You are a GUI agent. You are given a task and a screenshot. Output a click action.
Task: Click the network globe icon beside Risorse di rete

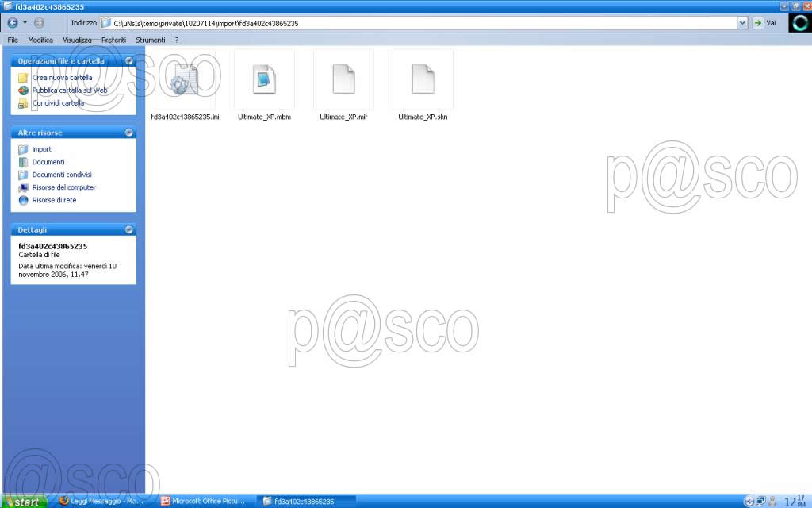(23, 200)
